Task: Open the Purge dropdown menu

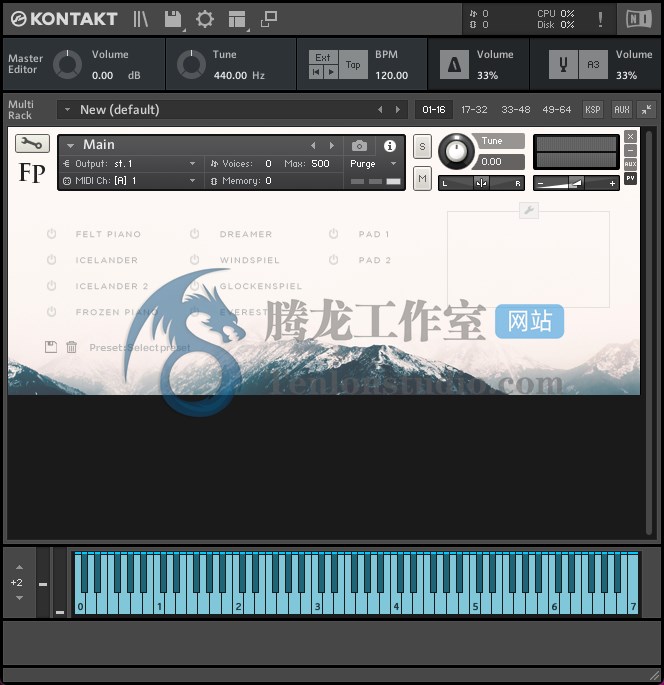Action: point(373,164)
